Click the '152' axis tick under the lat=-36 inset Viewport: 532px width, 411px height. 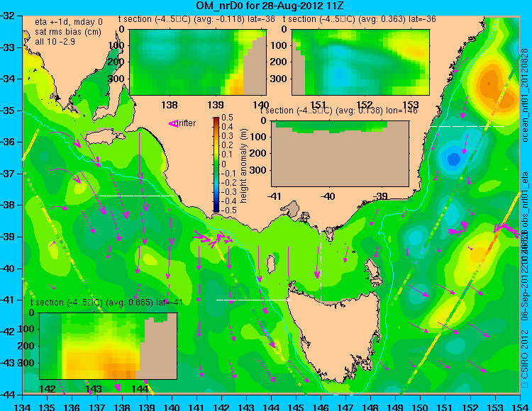point(365,105)
